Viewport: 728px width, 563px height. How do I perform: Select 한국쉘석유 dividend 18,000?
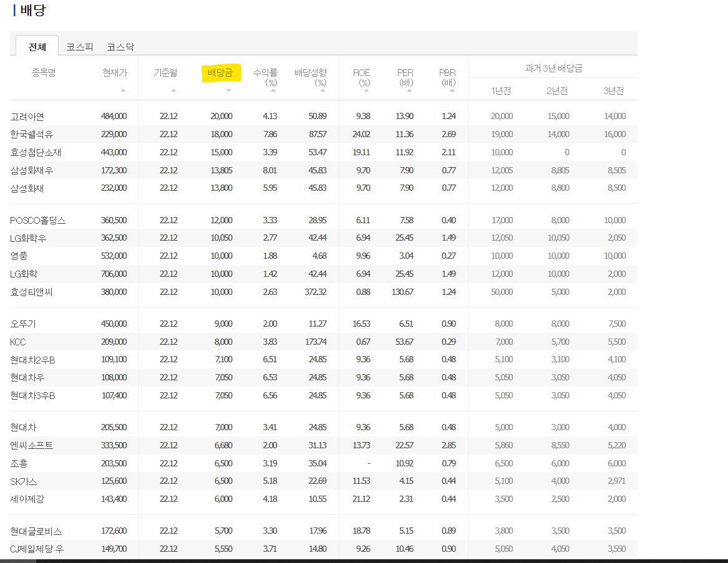[x=221, y=134]
